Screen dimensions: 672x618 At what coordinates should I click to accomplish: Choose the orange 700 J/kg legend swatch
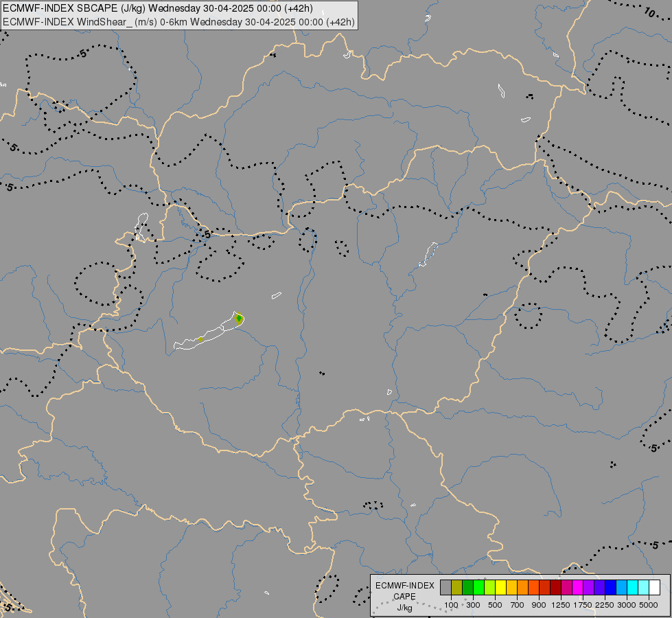(523, 588)
